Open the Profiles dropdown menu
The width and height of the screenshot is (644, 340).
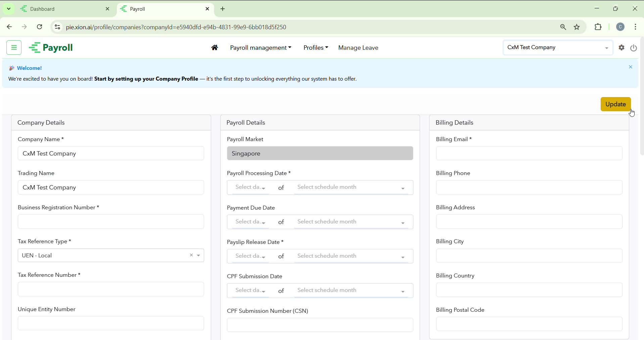click(x=316, y=48)
